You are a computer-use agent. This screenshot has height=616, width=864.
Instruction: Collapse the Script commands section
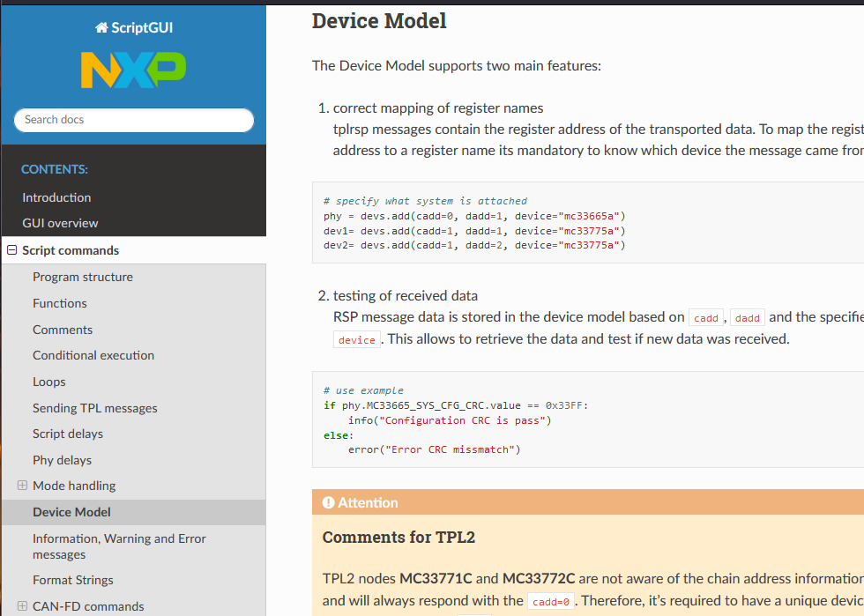click(12, 250)
